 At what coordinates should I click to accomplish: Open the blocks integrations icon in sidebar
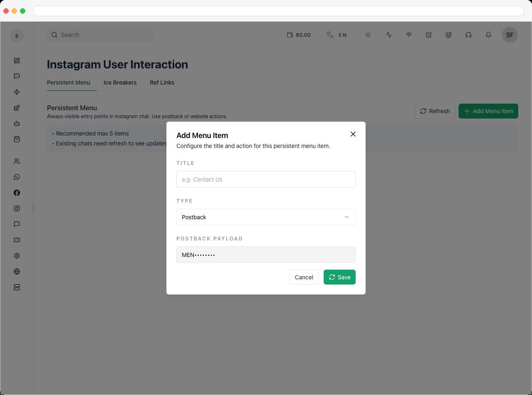click(x=17, y=108)
